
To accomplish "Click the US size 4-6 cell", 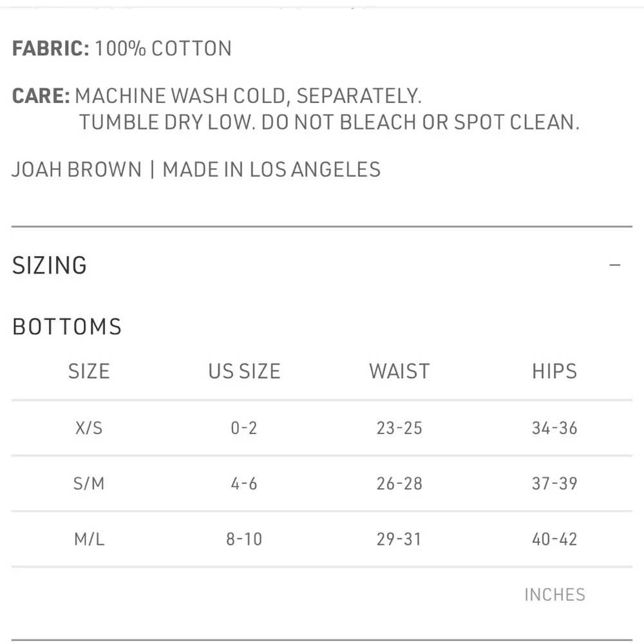I will (244, 483).
